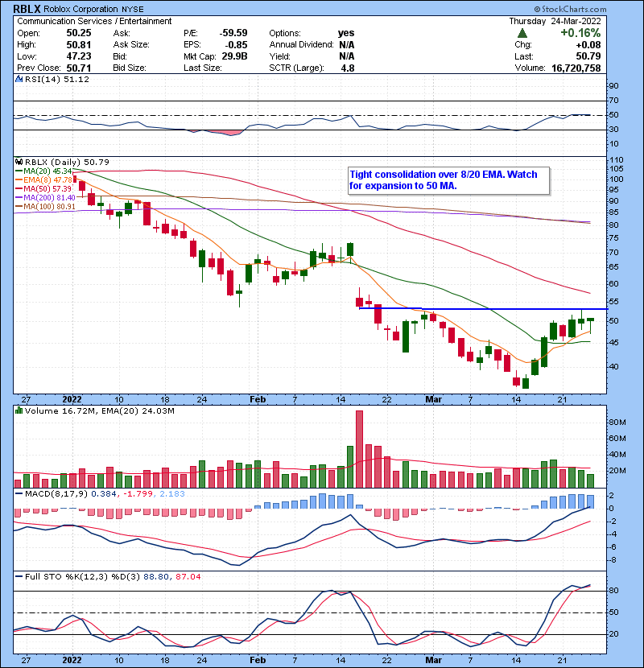Select the Open value 50.25
The image size is (644, 668).
click(78, 33)
